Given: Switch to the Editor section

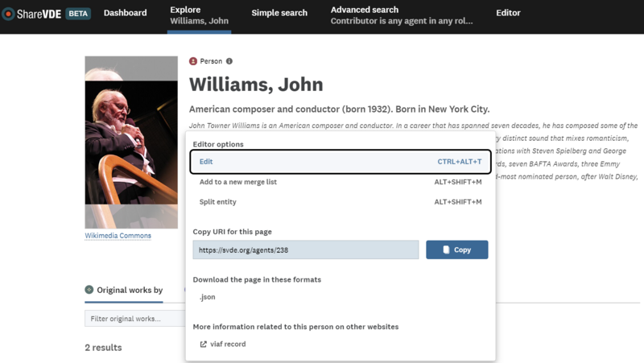Looking at the screenshot, I should pyautogui.click(x=508, y=13).
